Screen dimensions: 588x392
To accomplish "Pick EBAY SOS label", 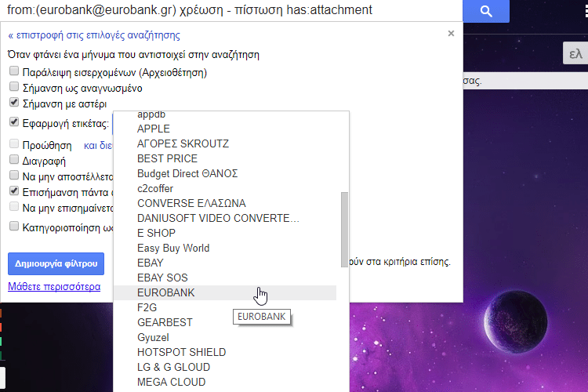I will coord(225,278).
